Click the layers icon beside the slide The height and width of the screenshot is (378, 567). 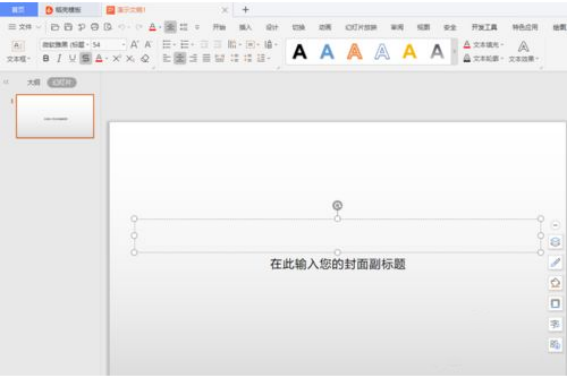coord(555,242)
